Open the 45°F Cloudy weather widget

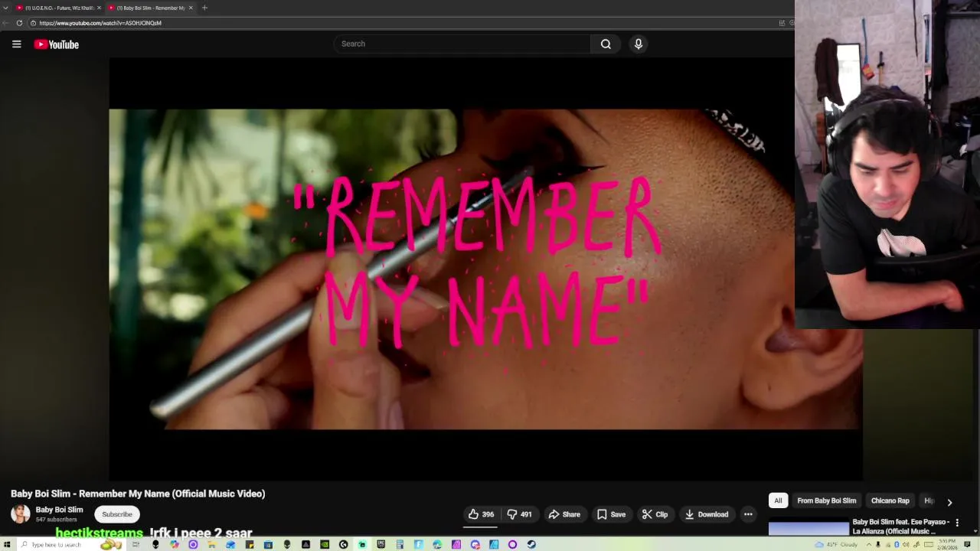click(836, 545)
